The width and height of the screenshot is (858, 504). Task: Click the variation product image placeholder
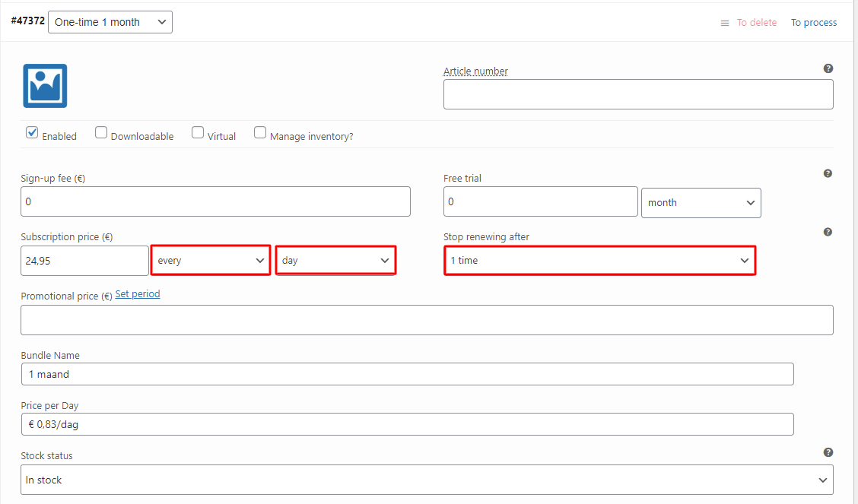click(45, 86)
